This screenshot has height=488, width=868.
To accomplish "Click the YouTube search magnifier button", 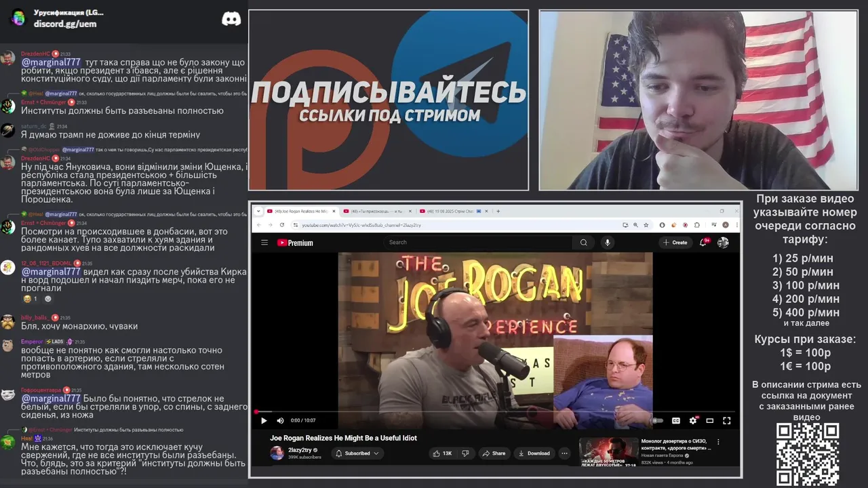I will point(583,242).
